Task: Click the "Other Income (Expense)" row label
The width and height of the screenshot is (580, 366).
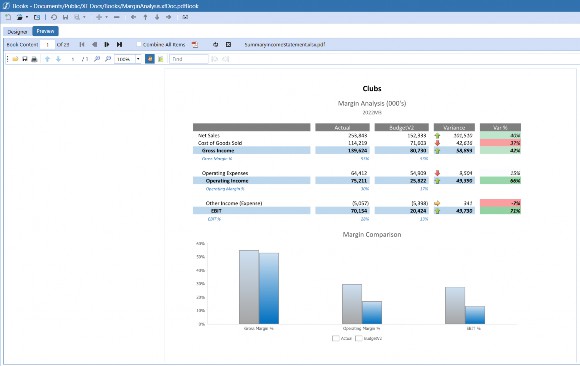Action: [234, 203]
